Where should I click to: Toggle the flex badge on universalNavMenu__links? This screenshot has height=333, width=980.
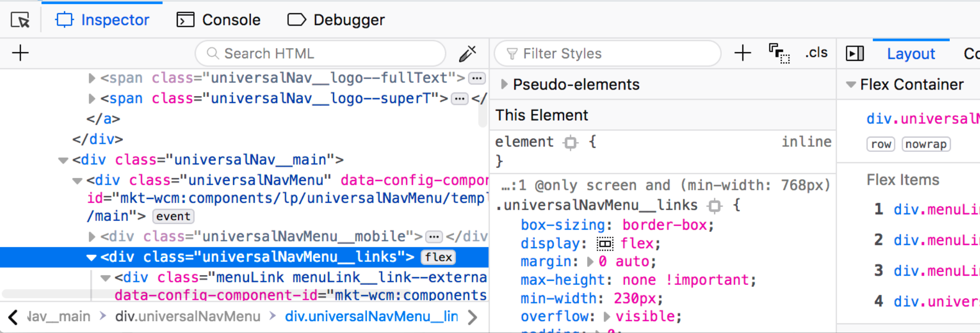439,257
